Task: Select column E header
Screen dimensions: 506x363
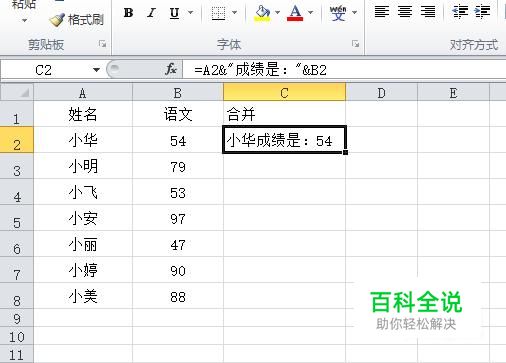Action: click(453, 92)
